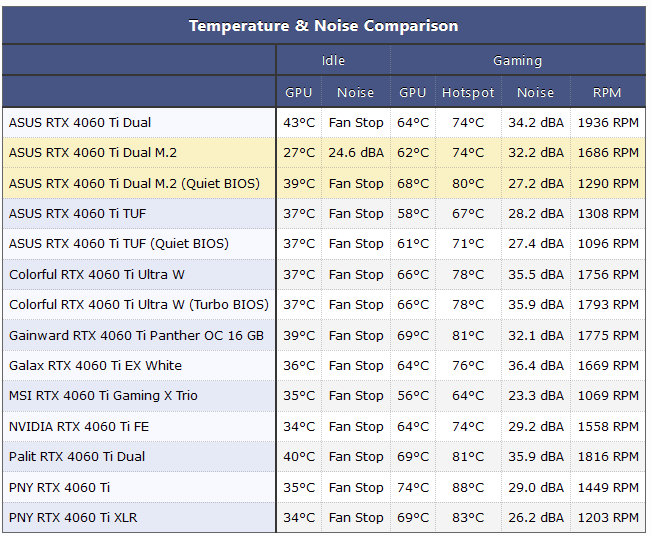This screenshot has height=536, width=652.
Task: Select the Idle column group header
Action: tap(333, 61)
